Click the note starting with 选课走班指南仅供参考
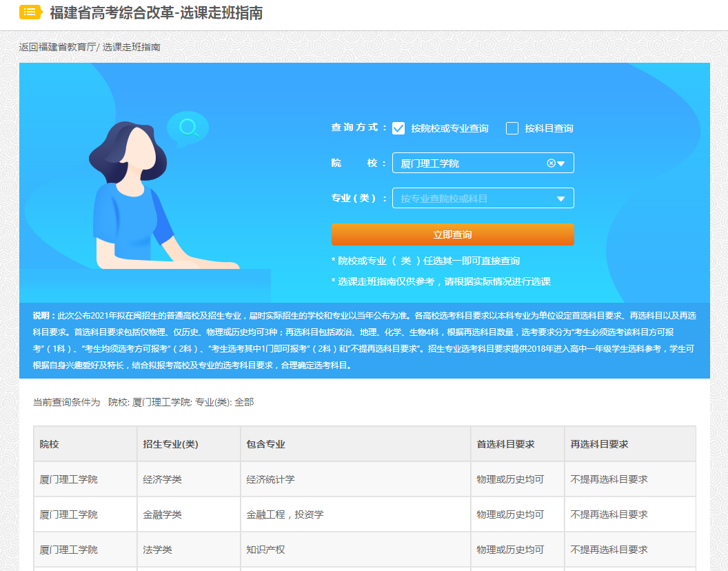Viewport: 728px width, 571px height. click(x=441, y=281)
